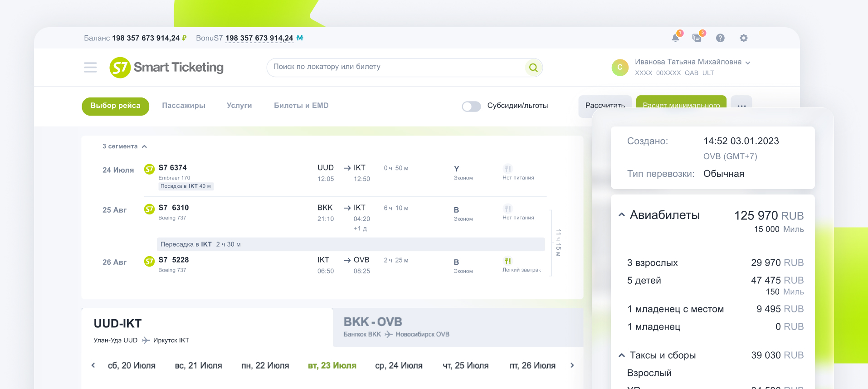Screen dimensions: 868x389
Task: Switch to the Пассажиры tab
Action: point(184,106)
